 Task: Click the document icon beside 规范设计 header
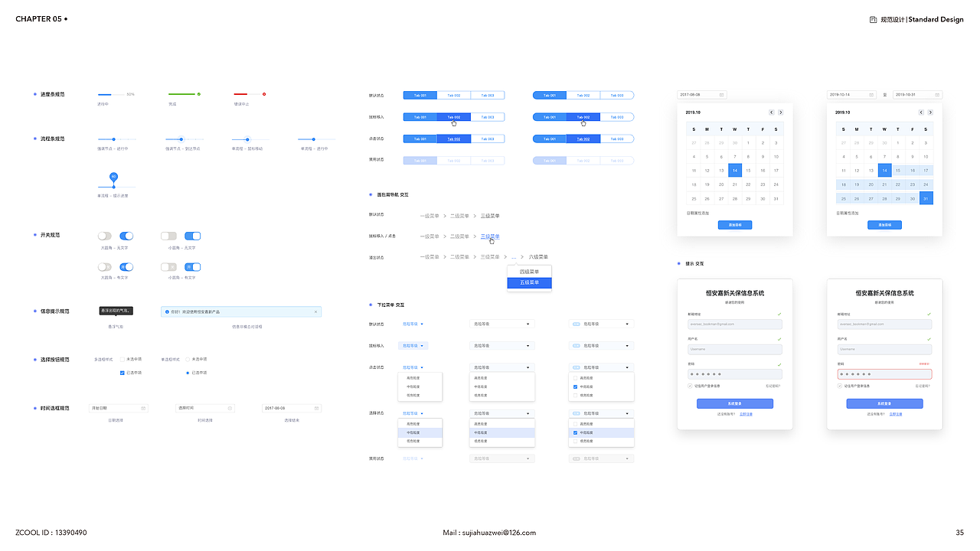874,19
